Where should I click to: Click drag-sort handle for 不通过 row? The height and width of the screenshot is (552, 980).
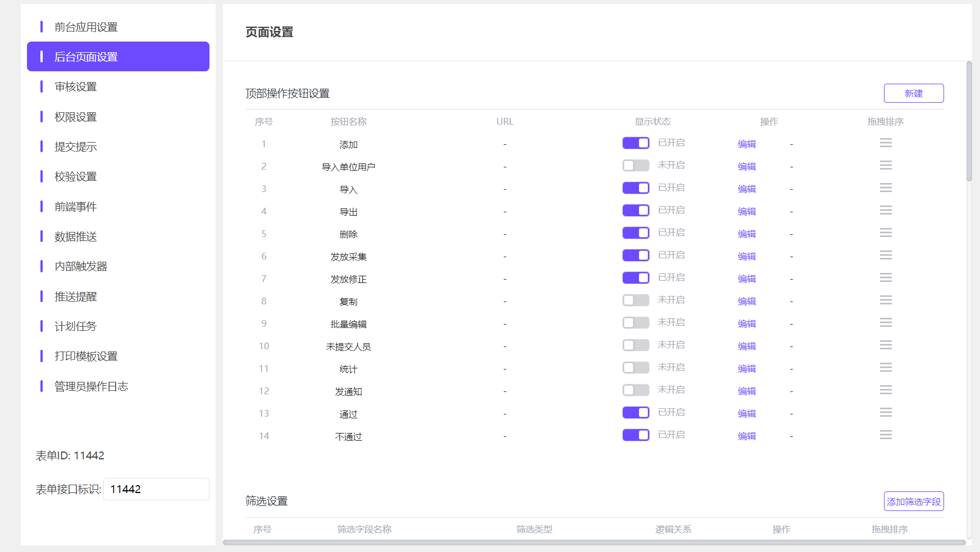point(886,435)
